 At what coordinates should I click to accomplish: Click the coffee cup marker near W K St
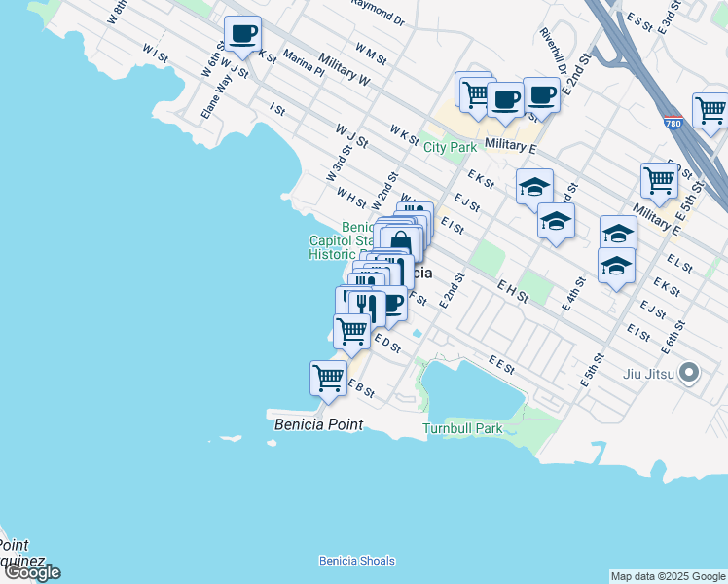pos(242,35)
